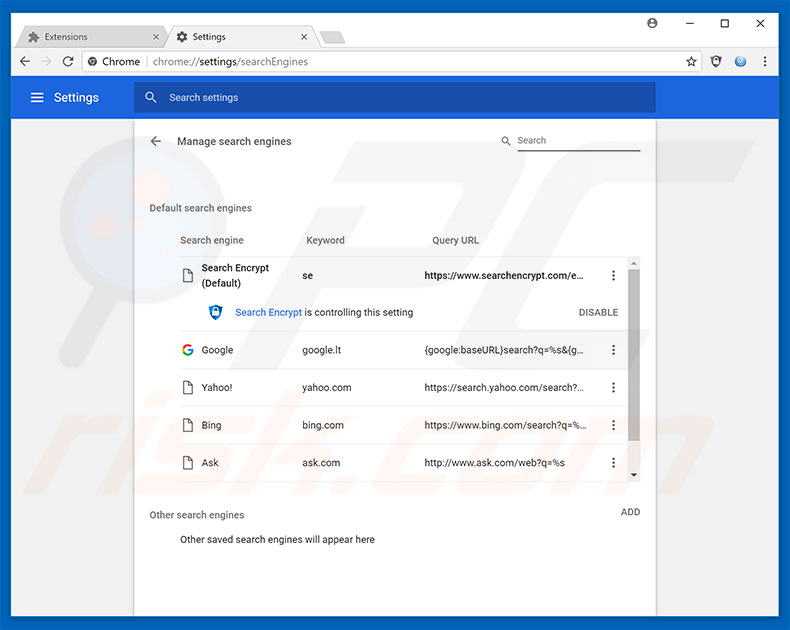
Task: Add another search engine
Action: coord(630,512)
